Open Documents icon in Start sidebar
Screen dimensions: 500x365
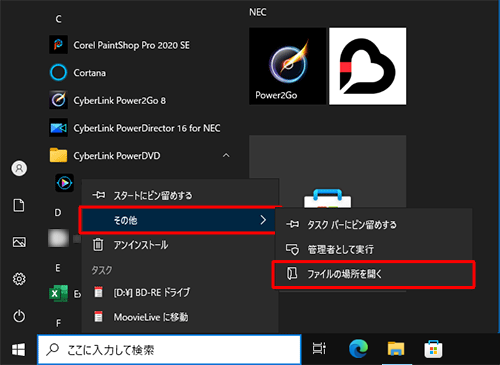[x=19, y=205]
